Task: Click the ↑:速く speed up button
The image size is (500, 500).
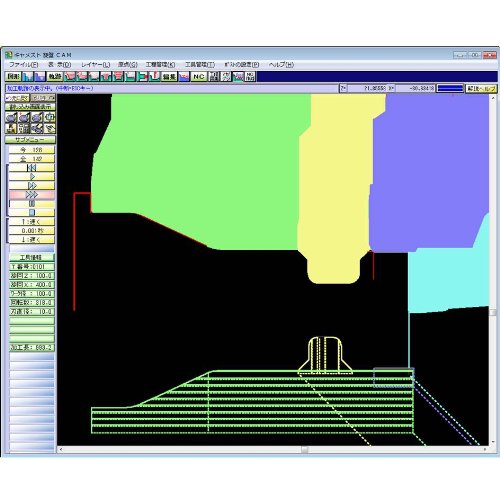Action: (32, 222)
